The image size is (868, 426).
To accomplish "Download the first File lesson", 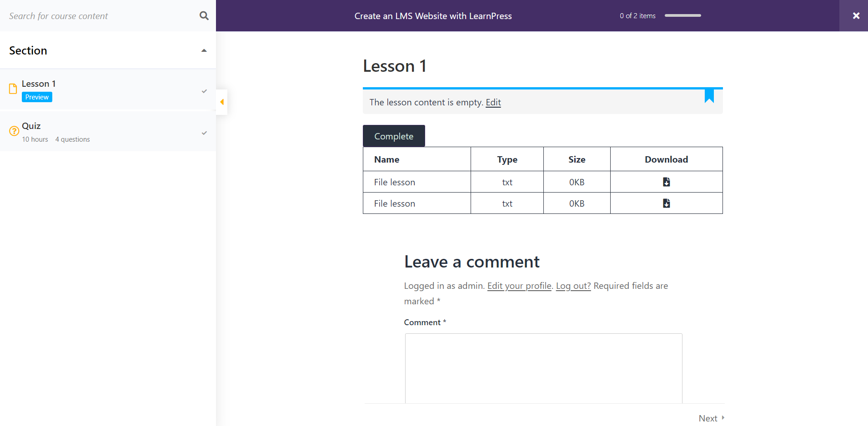I will pyautogui.click(x=666, y=182).
